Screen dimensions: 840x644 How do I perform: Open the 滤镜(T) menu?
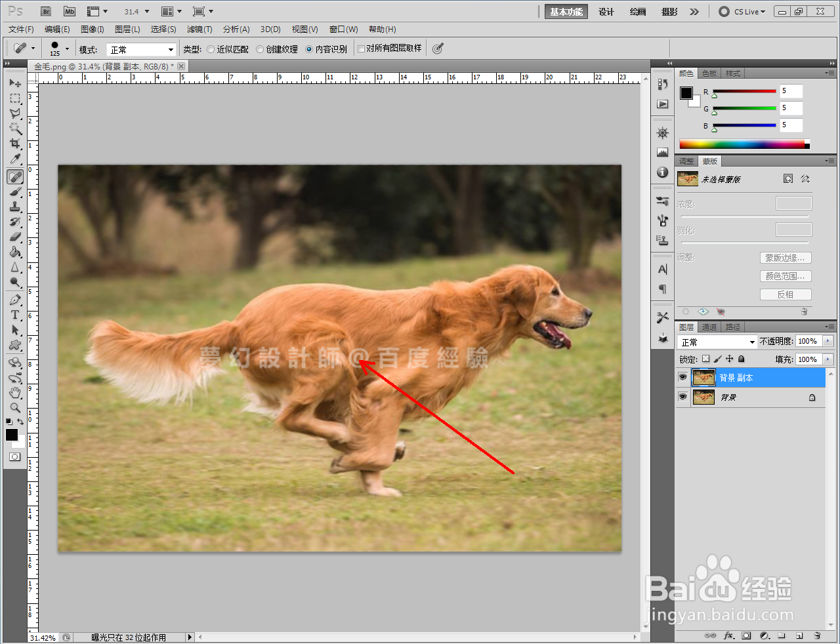tap(199, 30)
